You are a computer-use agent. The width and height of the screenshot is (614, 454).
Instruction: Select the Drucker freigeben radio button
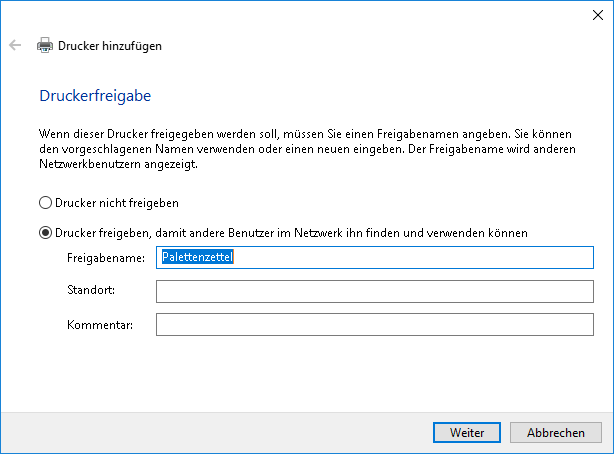(45, 233)
